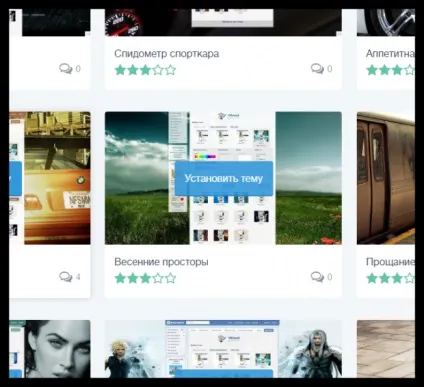
Task: Open the Спидометр спорткара preview thumbnail
Action: pyautogui.click(x=223, y=22)
